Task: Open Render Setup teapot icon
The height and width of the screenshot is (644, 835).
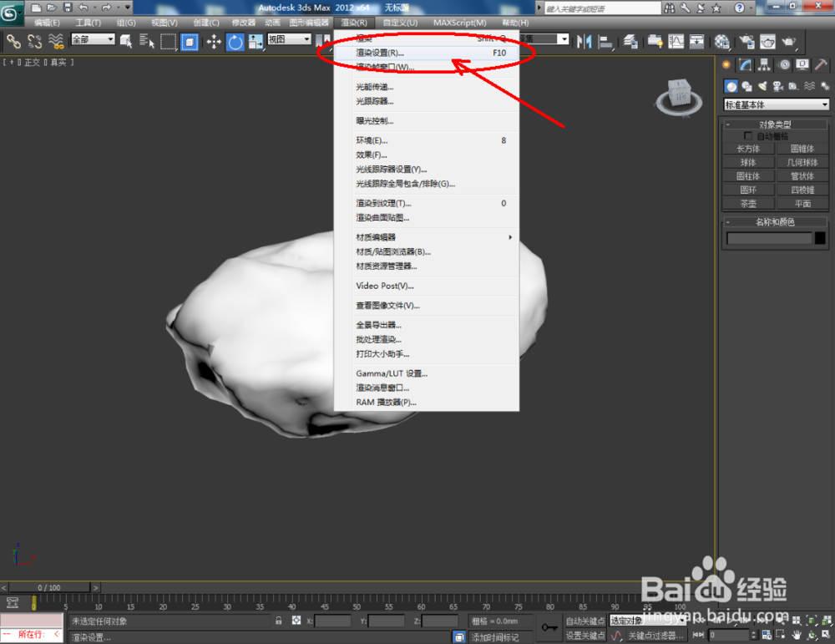Action: (747, 41)
